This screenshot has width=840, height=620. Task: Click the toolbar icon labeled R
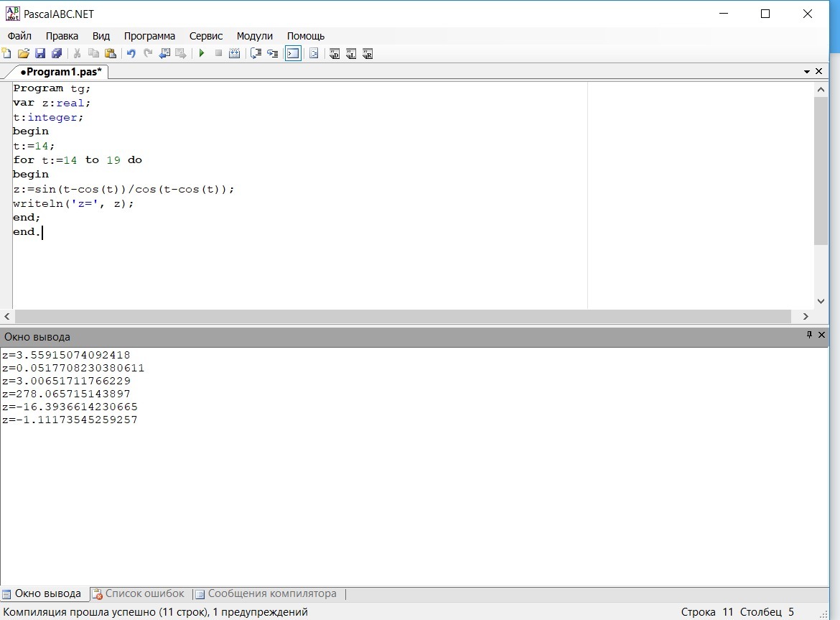pyautogui.click(x=368, y=54)
